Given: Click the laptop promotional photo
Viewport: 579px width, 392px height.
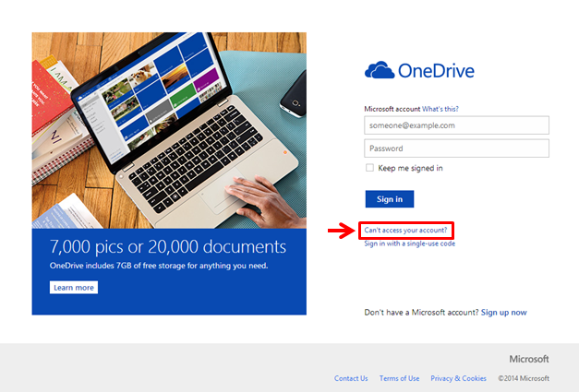Looking at the screenshot, I should tap(169, 130).
